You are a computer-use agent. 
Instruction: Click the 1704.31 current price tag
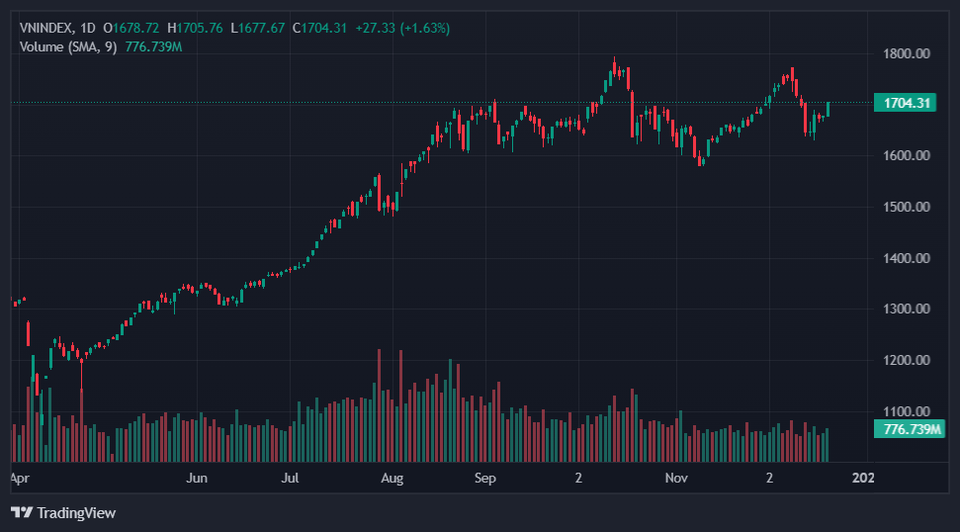pyautogui.click(x=904, y=102)
